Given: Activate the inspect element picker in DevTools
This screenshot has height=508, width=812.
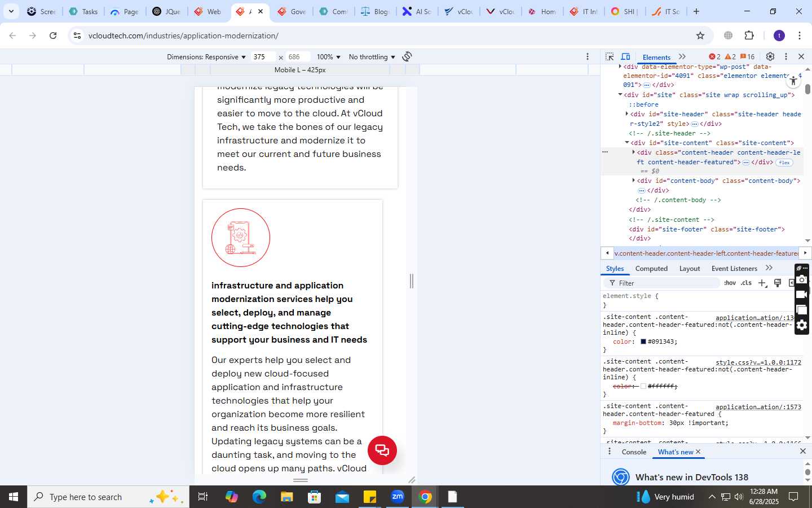Looking at the screenshot, I should pos(610,56).
